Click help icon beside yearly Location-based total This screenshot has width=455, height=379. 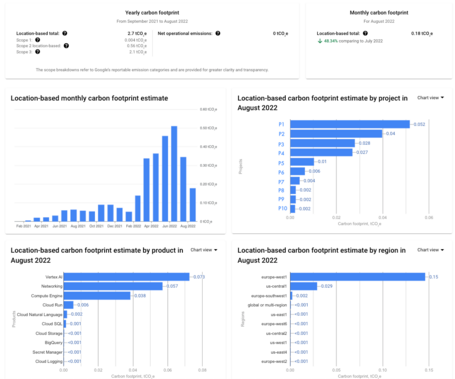(65, 33)
